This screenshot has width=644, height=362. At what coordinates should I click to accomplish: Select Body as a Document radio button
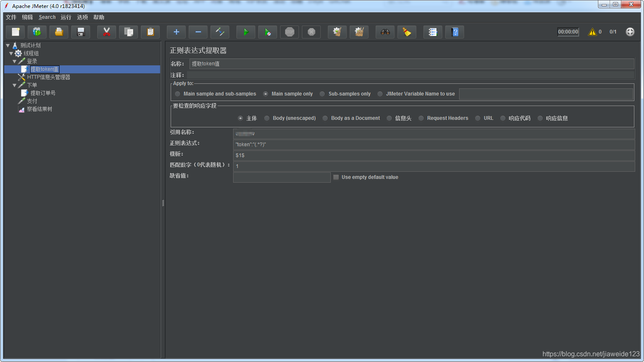pyautogui.click(x=325, y=118)
